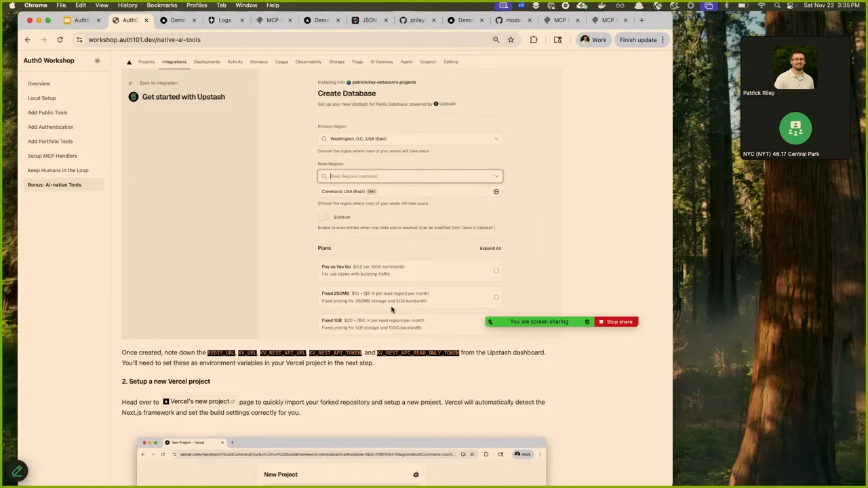Select the Fixed 250MB plan radio

pos(496,298)
